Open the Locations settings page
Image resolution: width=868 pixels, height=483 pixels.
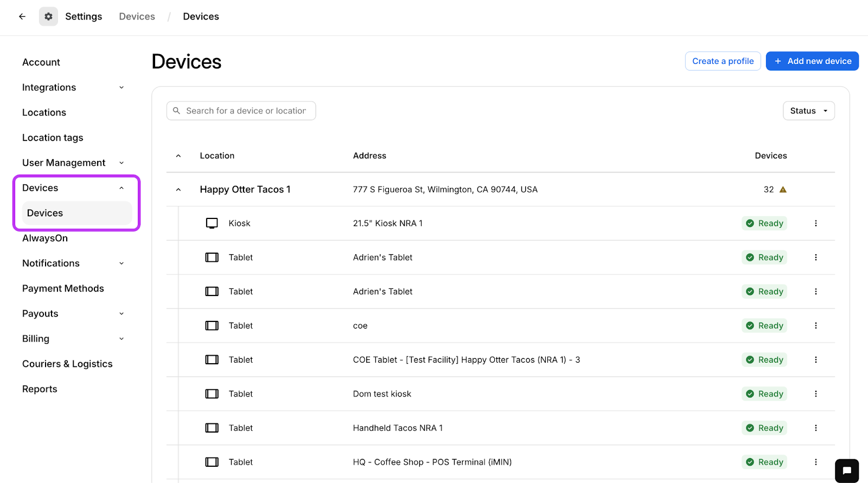click(44, 112)
